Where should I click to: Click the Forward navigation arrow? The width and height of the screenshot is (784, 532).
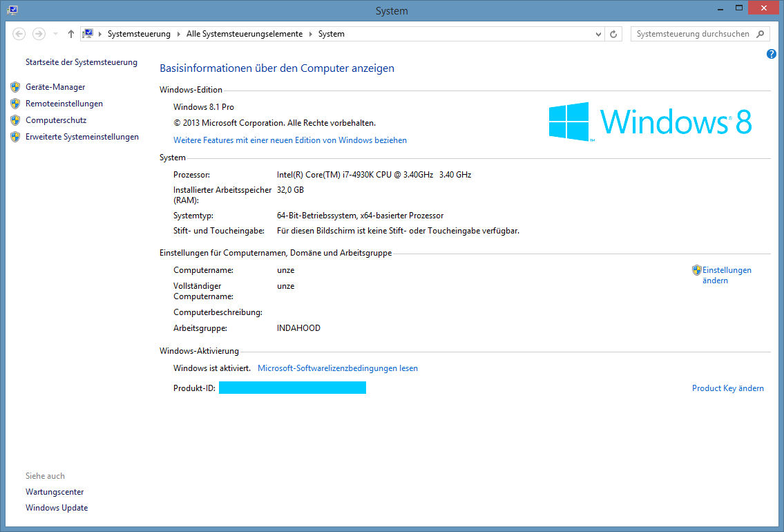click(39, 34)
